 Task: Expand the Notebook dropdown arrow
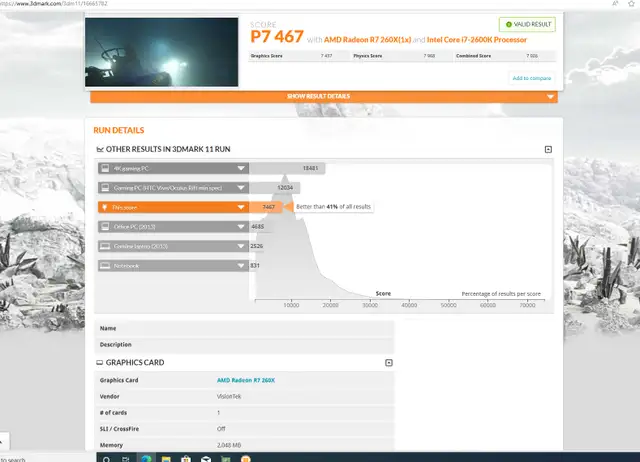[241, 266]
